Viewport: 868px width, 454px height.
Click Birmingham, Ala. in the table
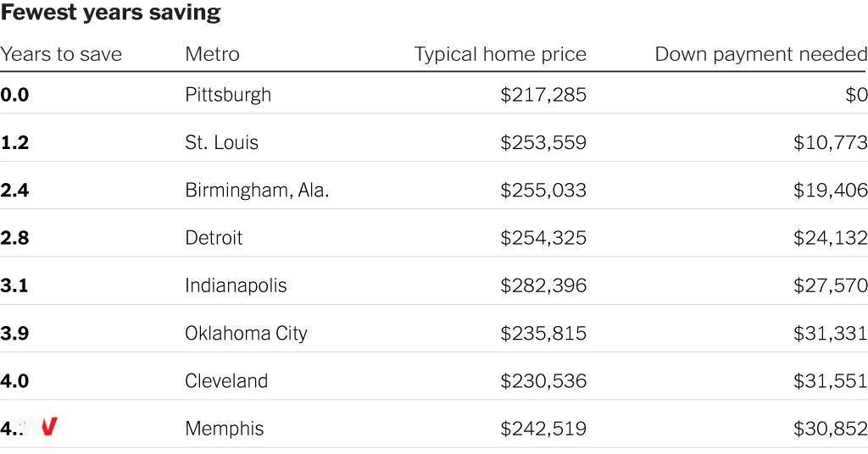pos(257,191)
